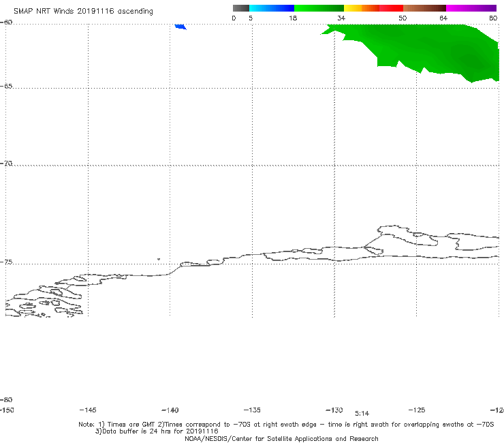The image size is (504, 443).
Task: Click the swath time label '5:14'
Action: pyautogui.click(x=362, y=414)
